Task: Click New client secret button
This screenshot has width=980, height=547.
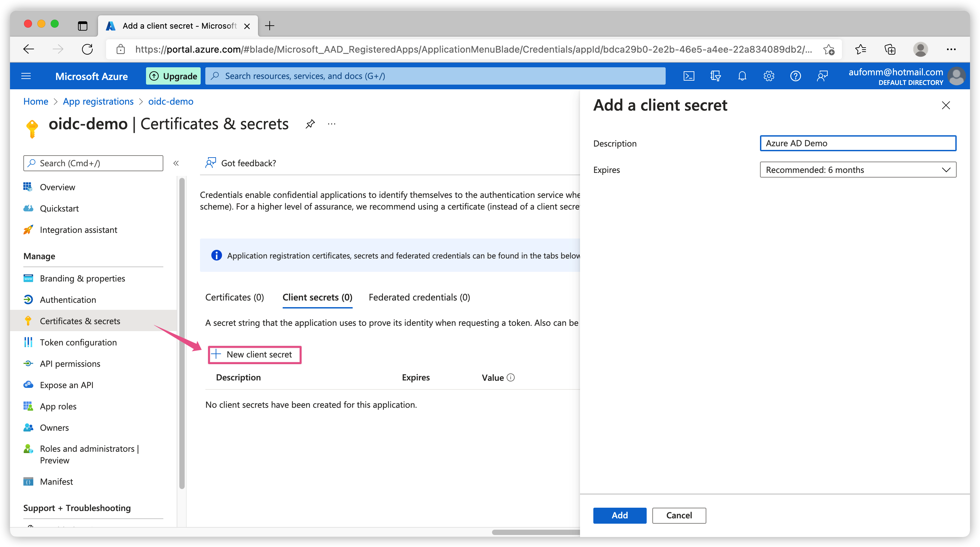Action: coord(255,355)
